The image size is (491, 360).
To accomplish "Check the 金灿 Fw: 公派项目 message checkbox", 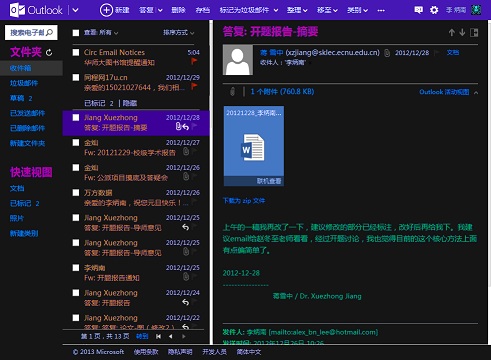I will pyautogui.click(x=76, y=167).
